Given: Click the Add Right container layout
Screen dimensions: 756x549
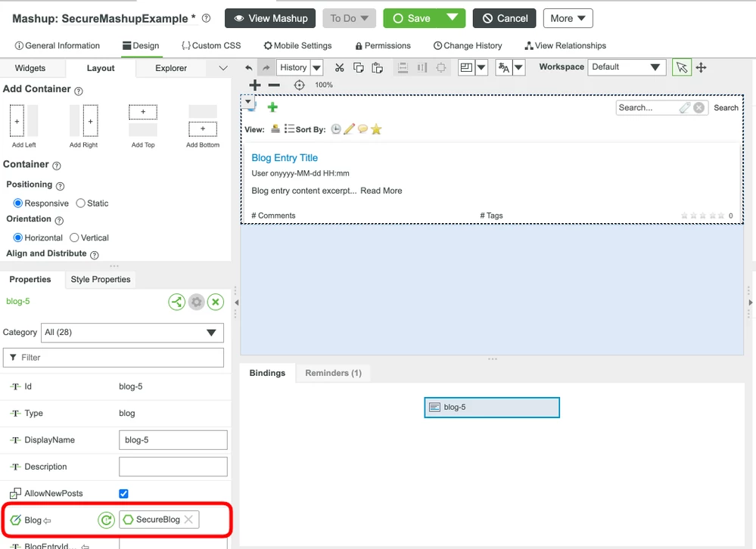Looking at the screenshot, I should tap(83, 126).
